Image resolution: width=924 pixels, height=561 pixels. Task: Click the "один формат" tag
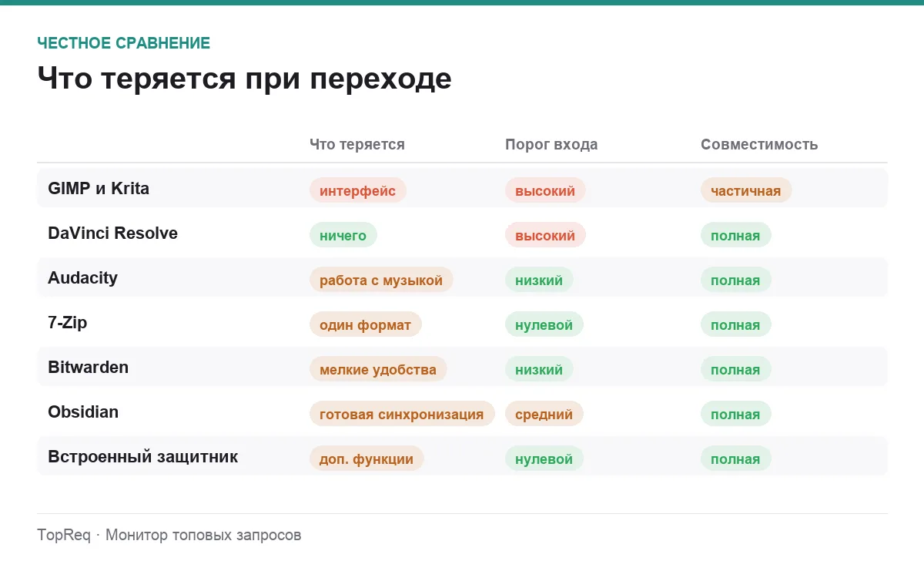[x=366, y=324]
